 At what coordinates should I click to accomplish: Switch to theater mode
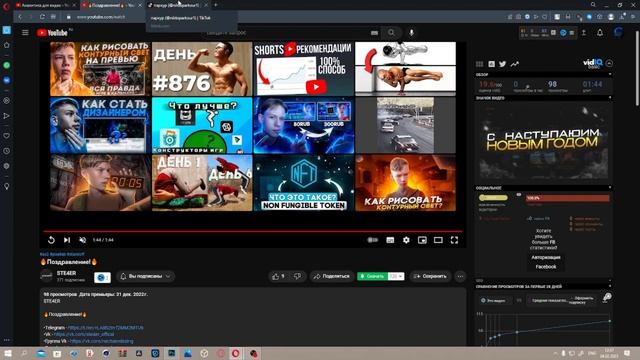[438, 240]
